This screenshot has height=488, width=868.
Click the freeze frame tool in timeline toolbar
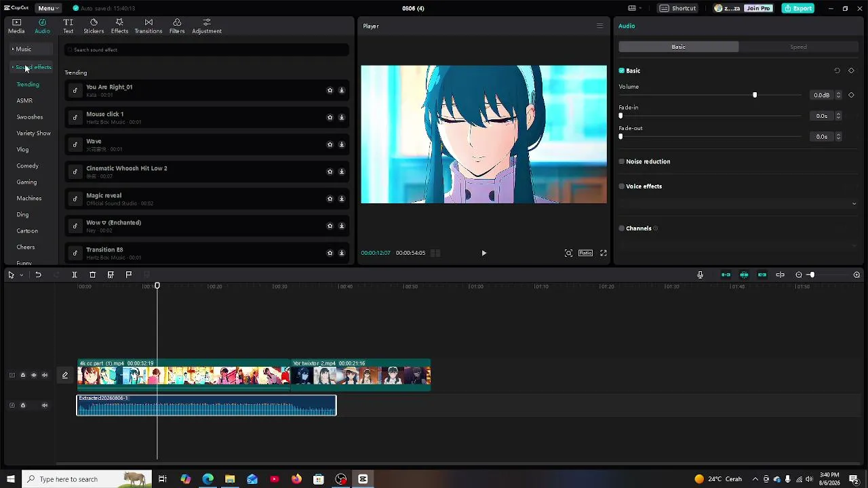(111, 274)
